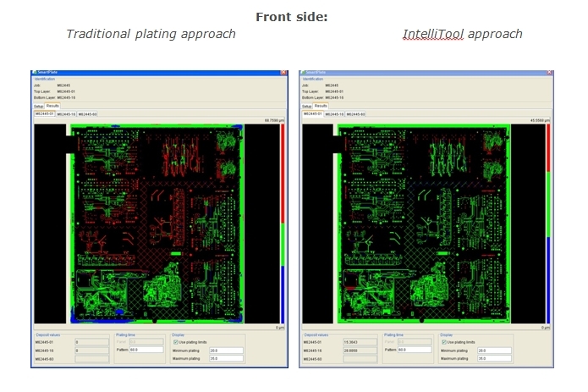Click the plating color scale in IntelliTool window

548,224
